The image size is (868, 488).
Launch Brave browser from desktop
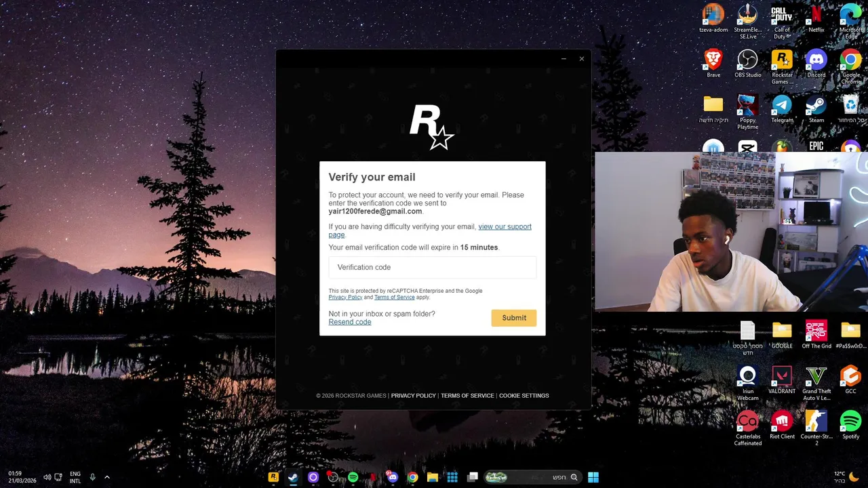713,64
